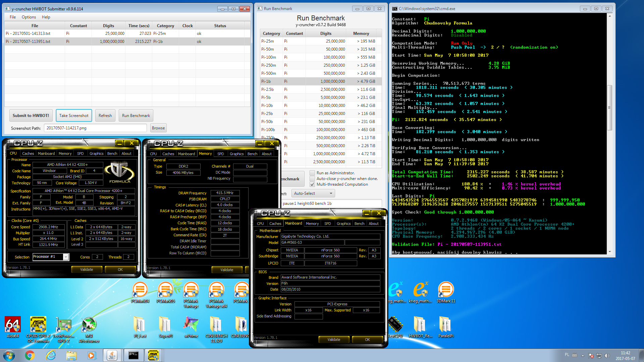Open Windows Explorer from the taskbar
644x362 pixels.
[71, 355]
